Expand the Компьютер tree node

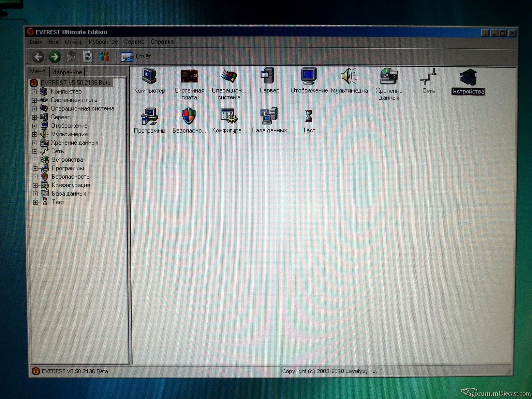34,92
